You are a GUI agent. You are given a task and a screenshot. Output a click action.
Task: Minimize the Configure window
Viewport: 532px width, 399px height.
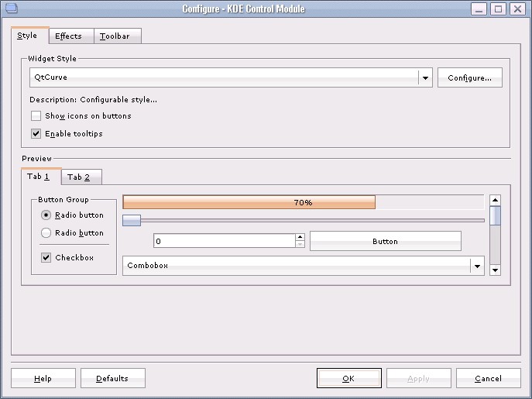tap(479, 9)
